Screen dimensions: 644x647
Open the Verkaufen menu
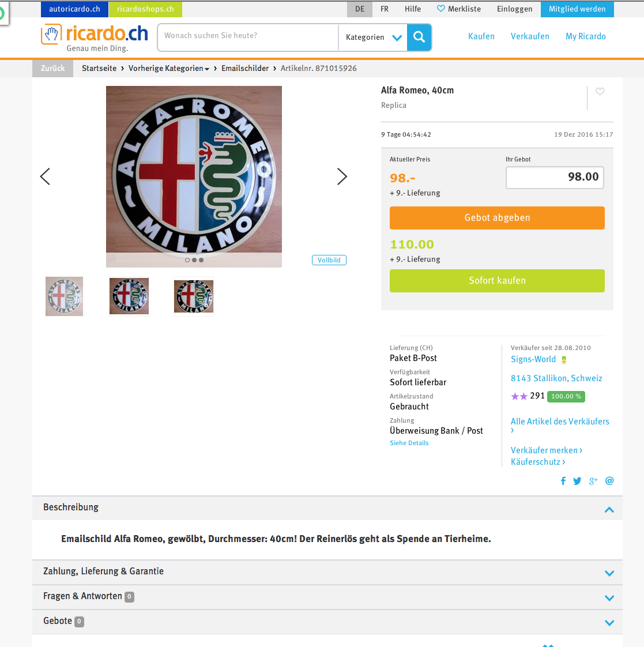[x=530, y=36]
